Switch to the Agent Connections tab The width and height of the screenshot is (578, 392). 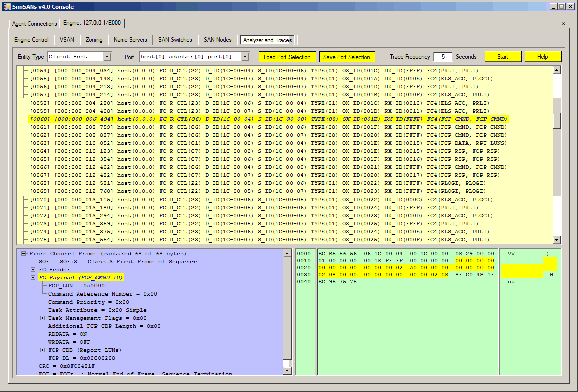click(35, 24)
